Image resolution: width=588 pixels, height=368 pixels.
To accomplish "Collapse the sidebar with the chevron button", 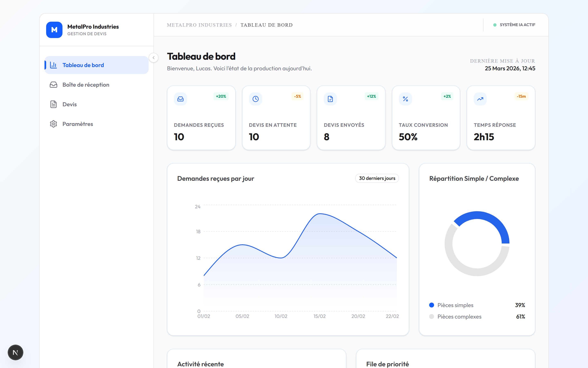I will click(154, 58).
